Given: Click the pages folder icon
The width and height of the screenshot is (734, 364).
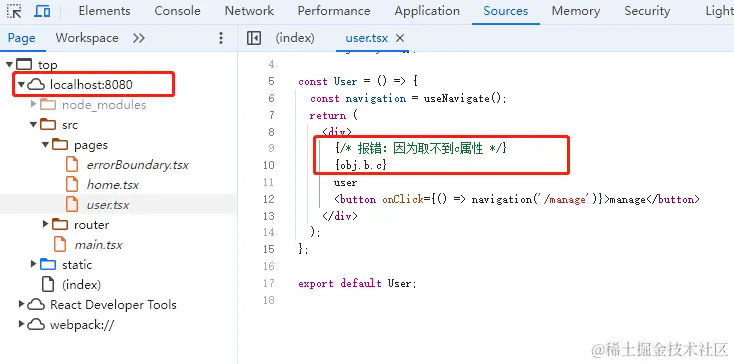Looking at the screenshot, I should [x=60, y=145].
